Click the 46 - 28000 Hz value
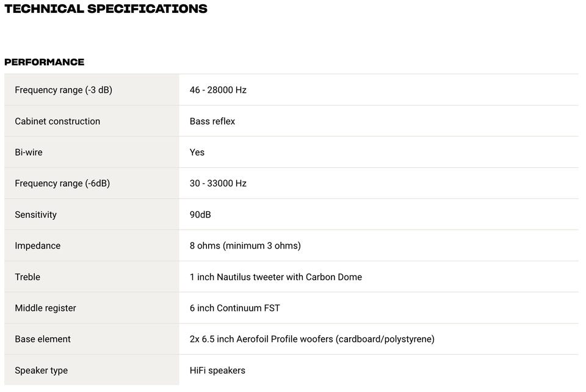The width and height of the screenshot is (586, 392). (x=218, y=90)
